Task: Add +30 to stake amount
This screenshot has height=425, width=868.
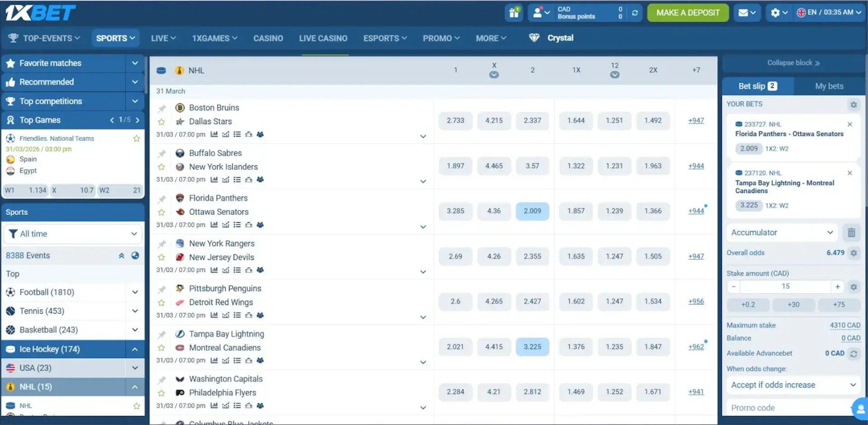Action: 793,305
